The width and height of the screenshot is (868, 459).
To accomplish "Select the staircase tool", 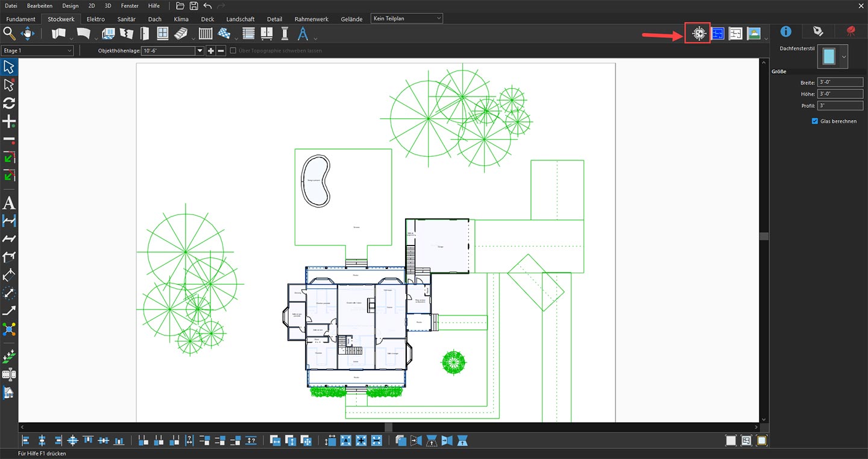I will pyautogui.click(x=181, y=34).
